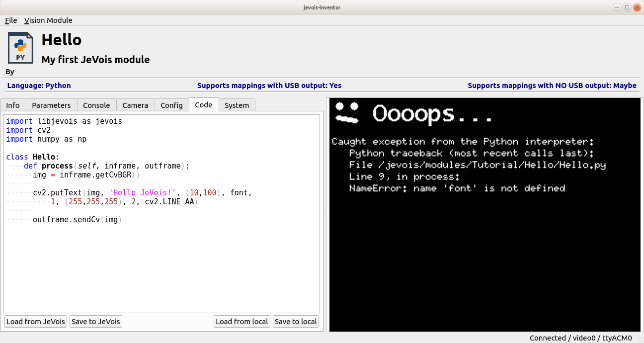Click the sad face icon in video output
Screen dimensions: 644x343
tap(347, 112)
